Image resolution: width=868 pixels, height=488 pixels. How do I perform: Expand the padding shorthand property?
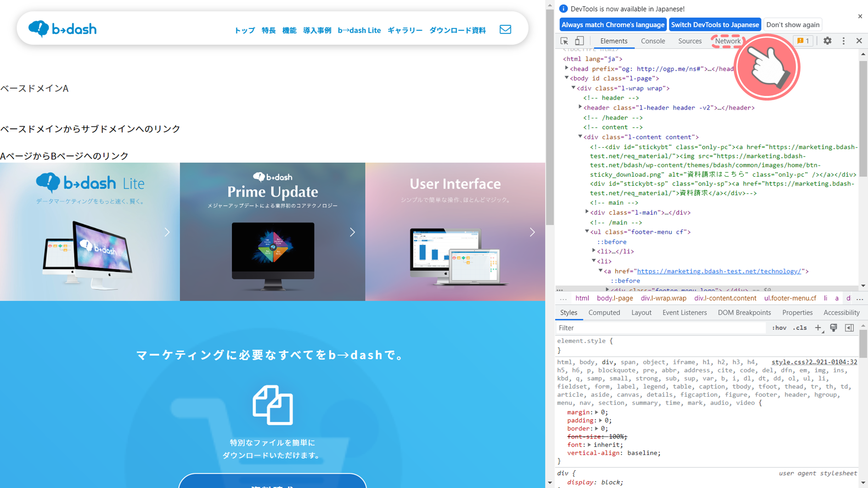(600, 421)
